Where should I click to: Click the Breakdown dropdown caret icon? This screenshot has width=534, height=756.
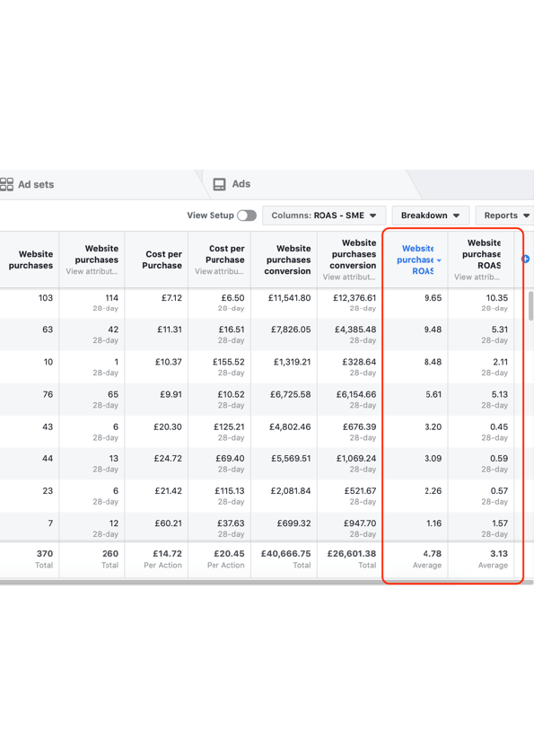455,215
